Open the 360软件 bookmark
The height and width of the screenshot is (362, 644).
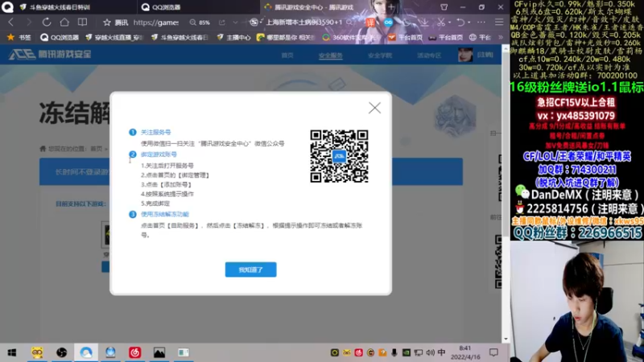(349, 37)
